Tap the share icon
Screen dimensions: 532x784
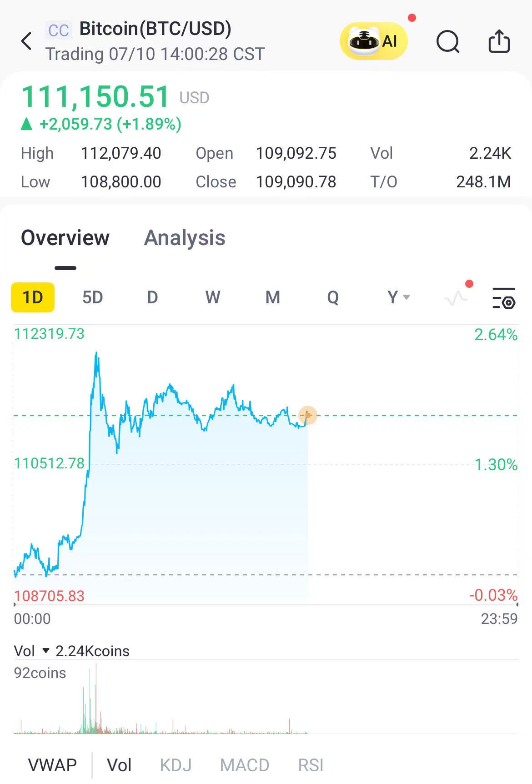pyautogui.click(x=499, y=41)
